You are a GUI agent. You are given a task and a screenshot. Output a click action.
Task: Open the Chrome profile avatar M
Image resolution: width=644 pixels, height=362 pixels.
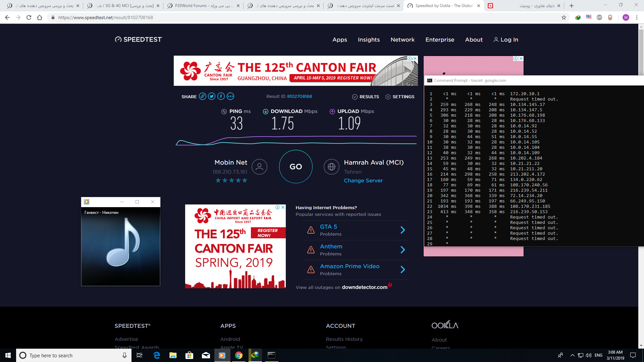626,17
